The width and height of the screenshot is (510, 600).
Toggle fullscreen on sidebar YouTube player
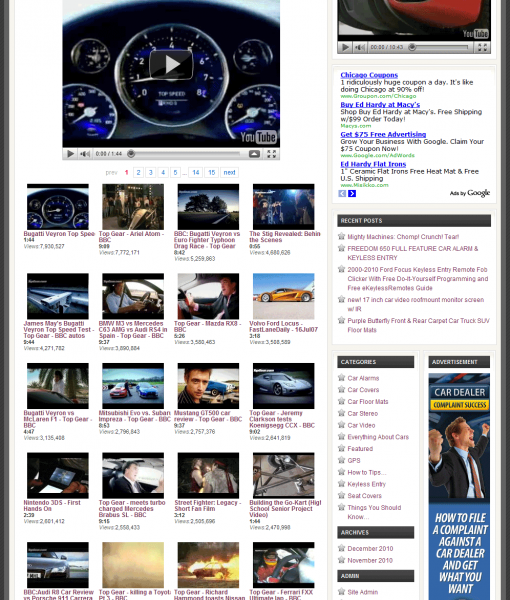482,47
